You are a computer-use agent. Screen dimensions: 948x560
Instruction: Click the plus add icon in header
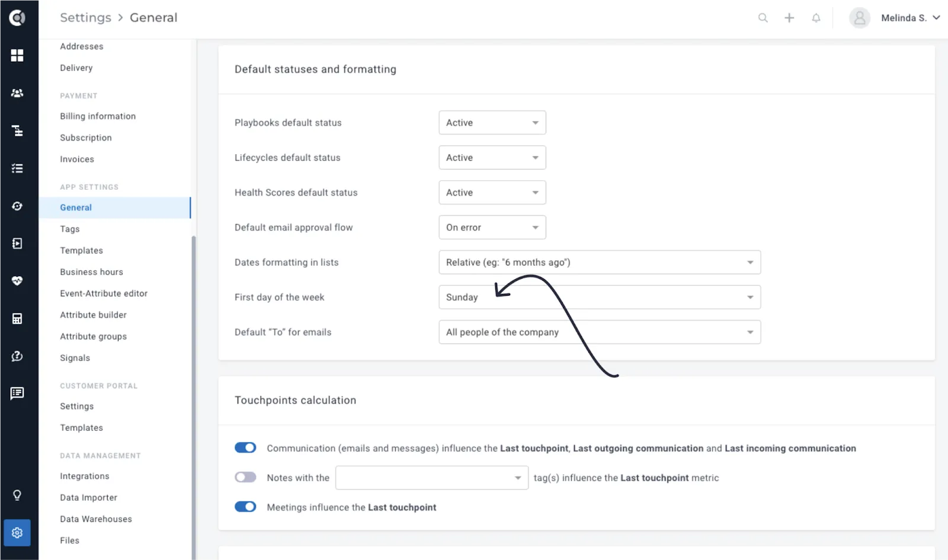(x=789, y=18)
